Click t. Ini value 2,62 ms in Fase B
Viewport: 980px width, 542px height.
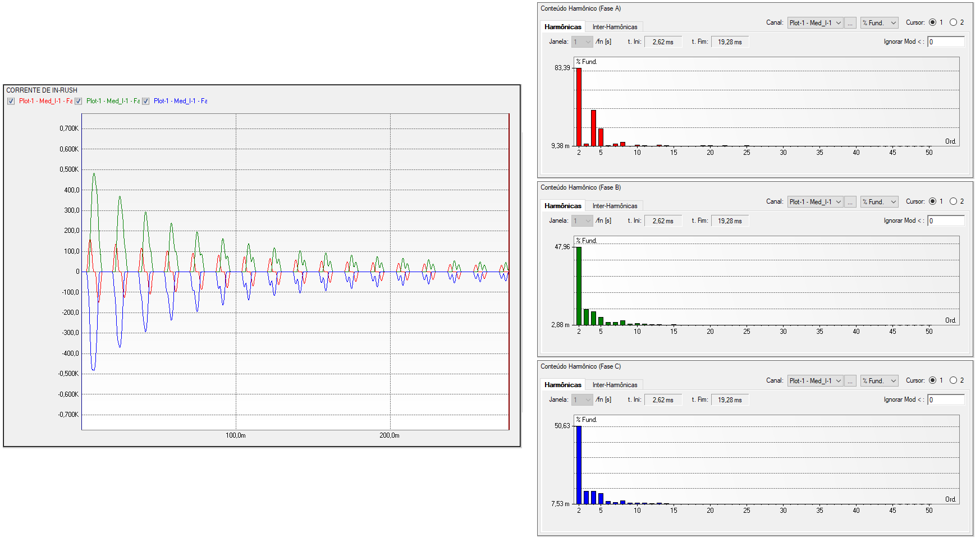pos(663,221)
